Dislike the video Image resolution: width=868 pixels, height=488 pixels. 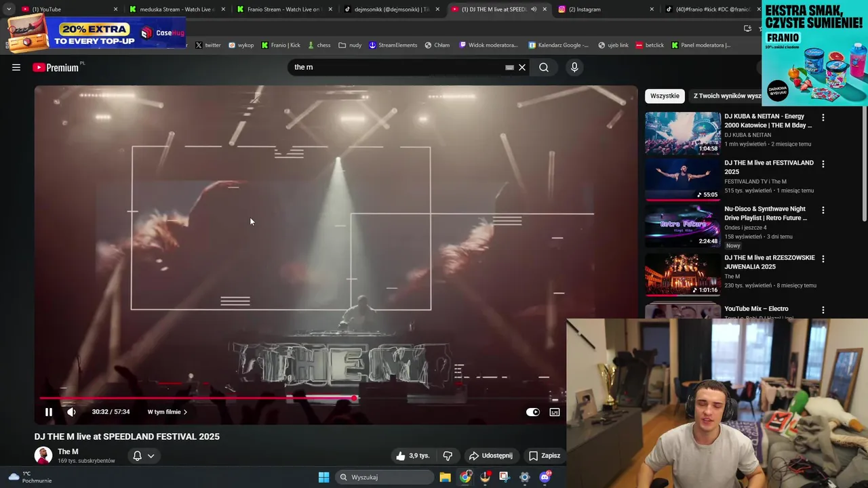click(448, 455)
